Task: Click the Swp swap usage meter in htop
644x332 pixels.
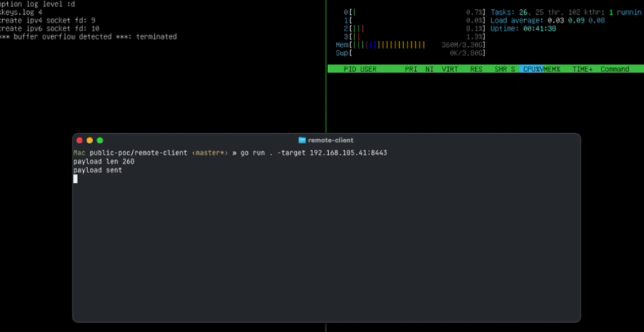Action: (x=410, y=53)
